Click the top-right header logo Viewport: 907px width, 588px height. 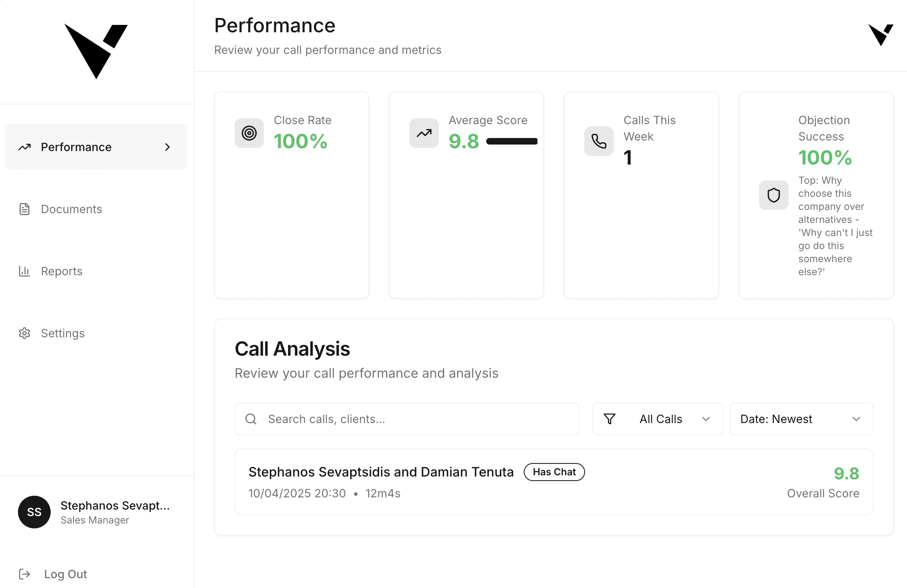pos(880,35)
